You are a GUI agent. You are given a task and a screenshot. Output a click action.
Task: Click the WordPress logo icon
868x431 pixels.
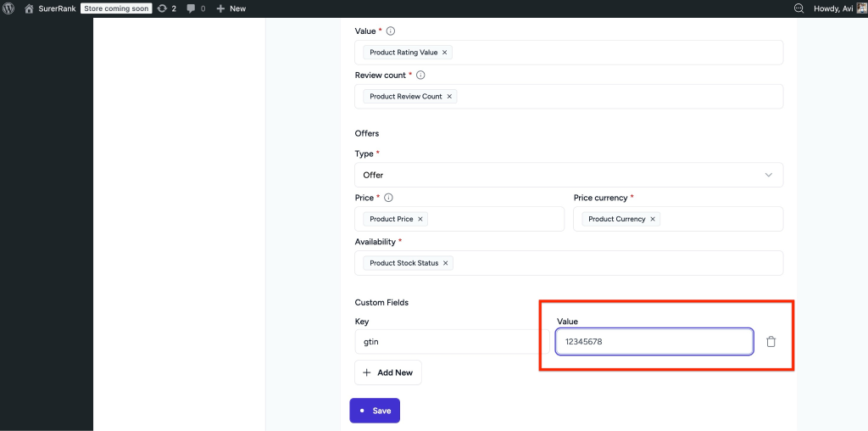tap(8, 8)
